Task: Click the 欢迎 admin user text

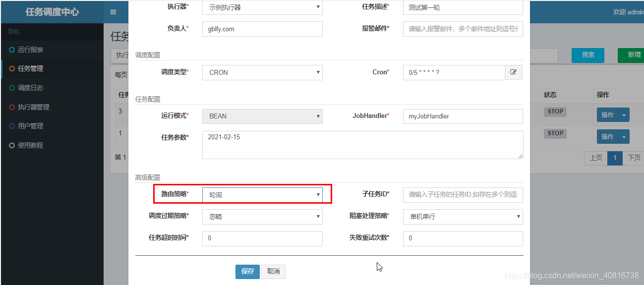Action: [x=628, y=12]
